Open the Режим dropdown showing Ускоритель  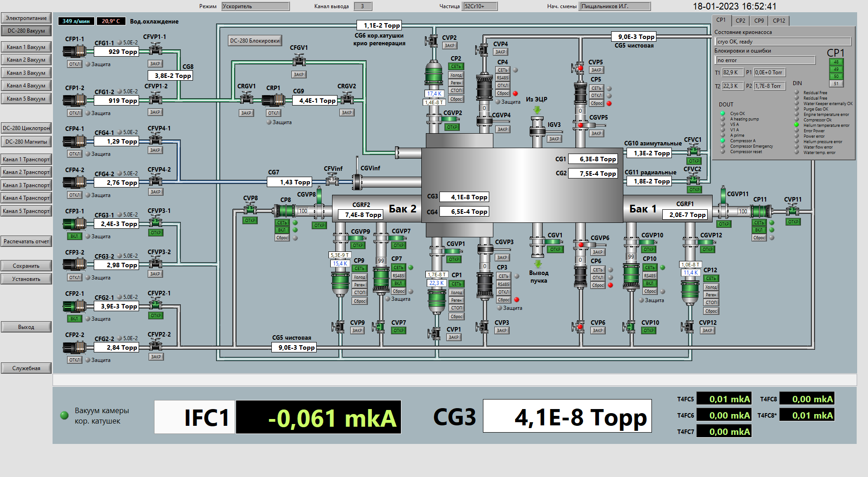click(x=256, y=6)
